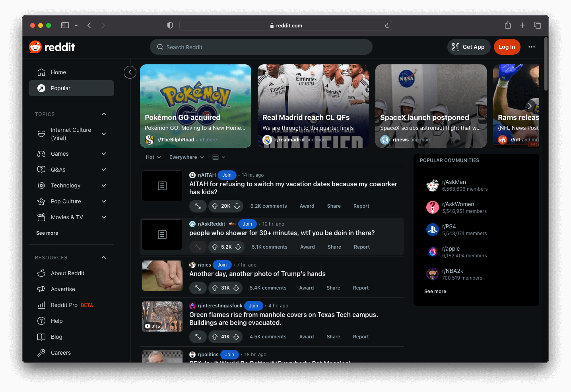Image resolution: width=571 pixels, height=392 pixels.
Task: Click the QR code icon on Get App
Action: click(455, 47)
